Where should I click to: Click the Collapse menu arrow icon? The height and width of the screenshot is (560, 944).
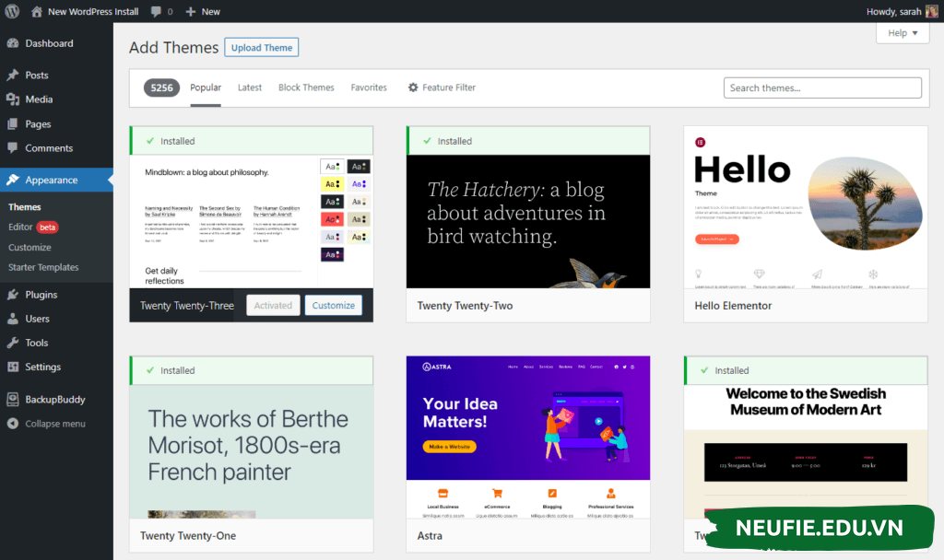13,424
